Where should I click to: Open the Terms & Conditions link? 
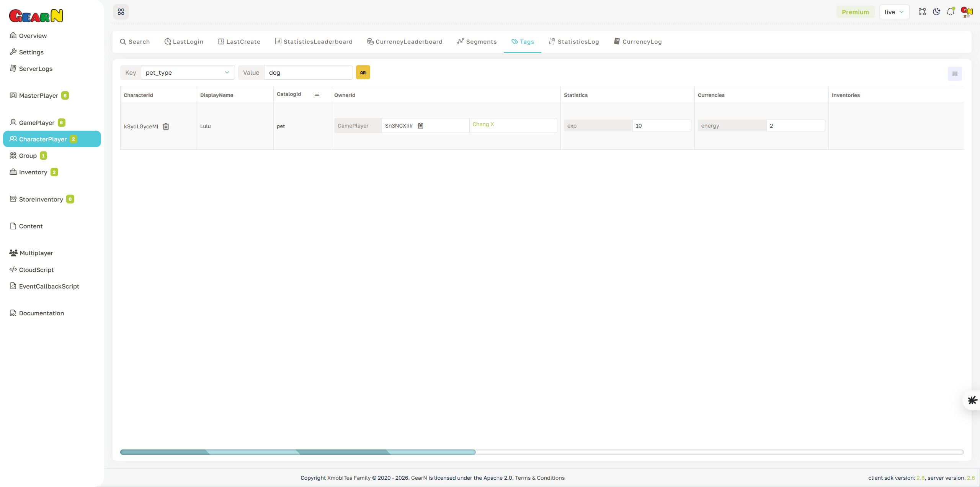tap(540, 478)
